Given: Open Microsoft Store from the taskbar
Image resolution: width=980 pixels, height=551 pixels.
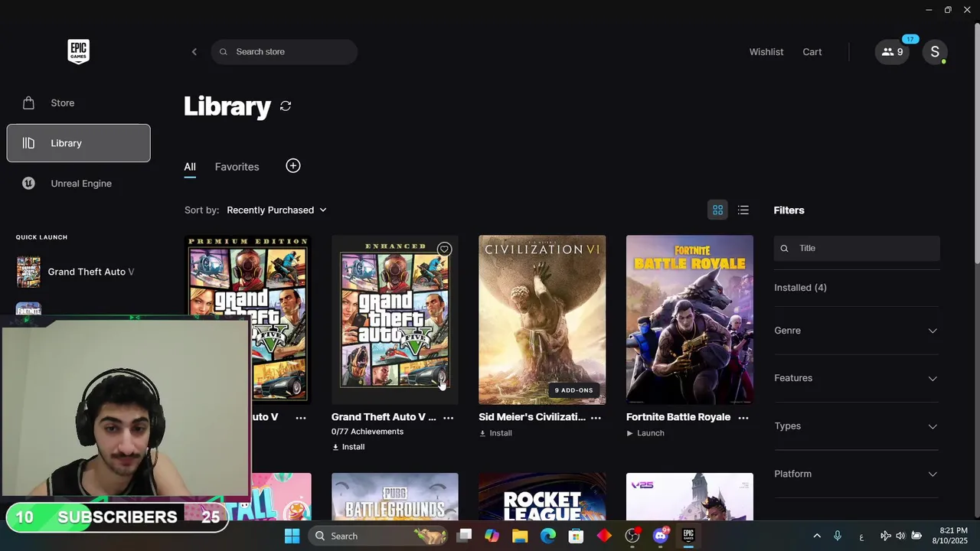Looking at the screenshot, I should click(576, 536).
